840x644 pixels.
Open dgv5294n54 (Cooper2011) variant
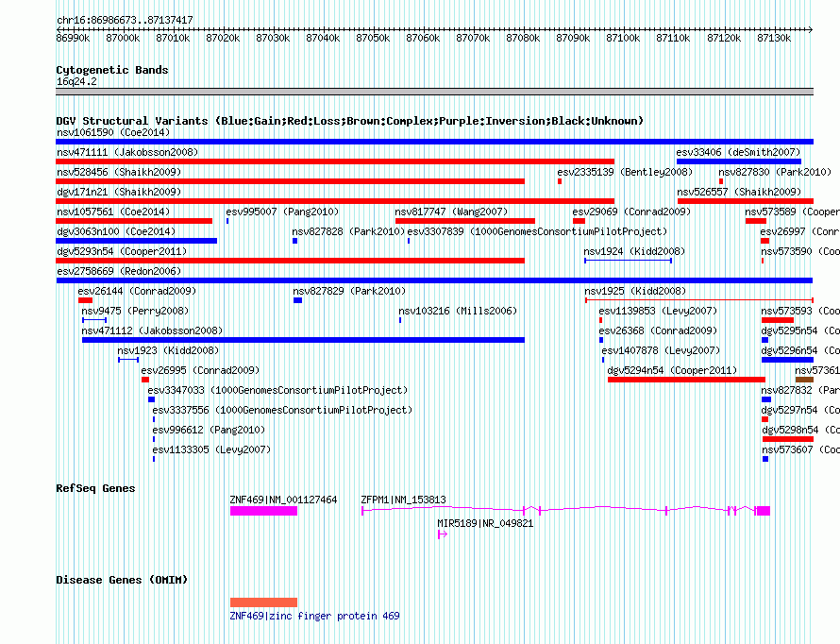pos(672,370)
